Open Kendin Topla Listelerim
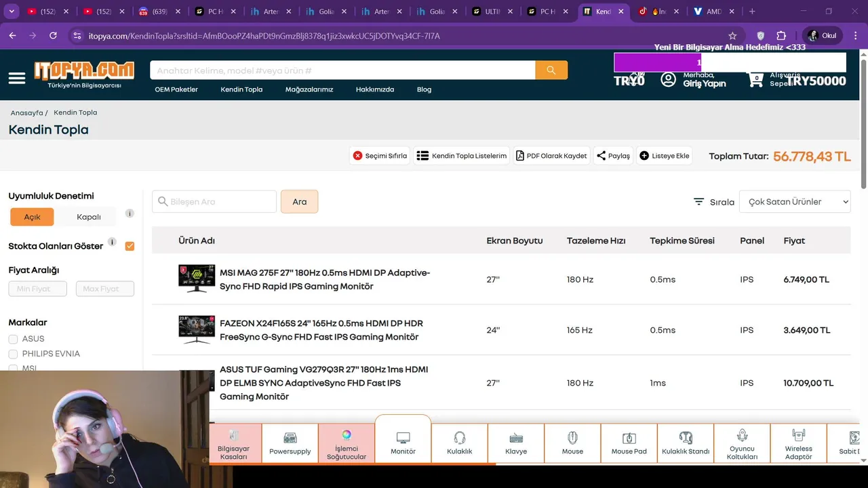Image resolution: width=868 pixels, height=488 pixels. (462, 156)
